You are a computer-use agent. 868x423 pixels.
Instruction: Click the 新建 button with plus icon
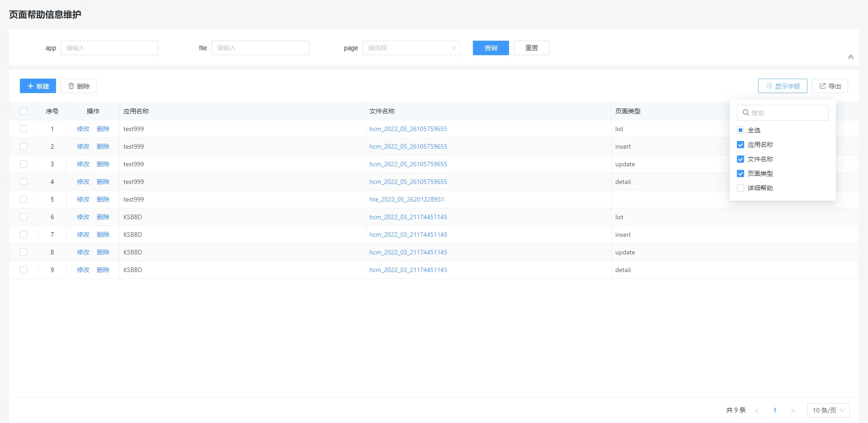coord(38,86)
